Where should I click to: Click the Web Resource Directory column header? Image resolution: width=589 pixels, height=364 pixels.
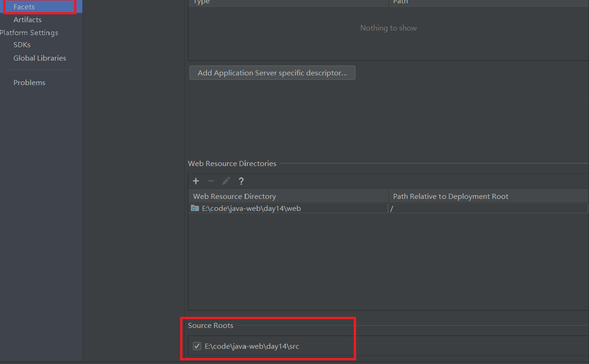(234, 196)
